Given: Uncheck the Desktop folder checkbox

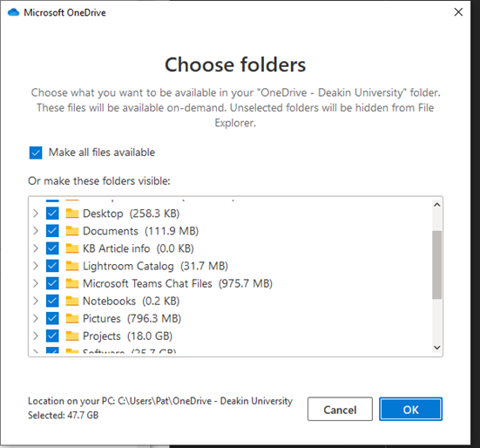Looking at the screenshot, I should point(52,214).
